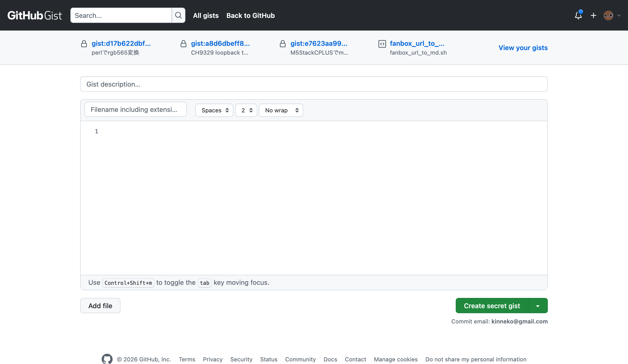Click the GitHub Gist logo
The height and width of the screenshot is (364, 628).
pos(35,16)
